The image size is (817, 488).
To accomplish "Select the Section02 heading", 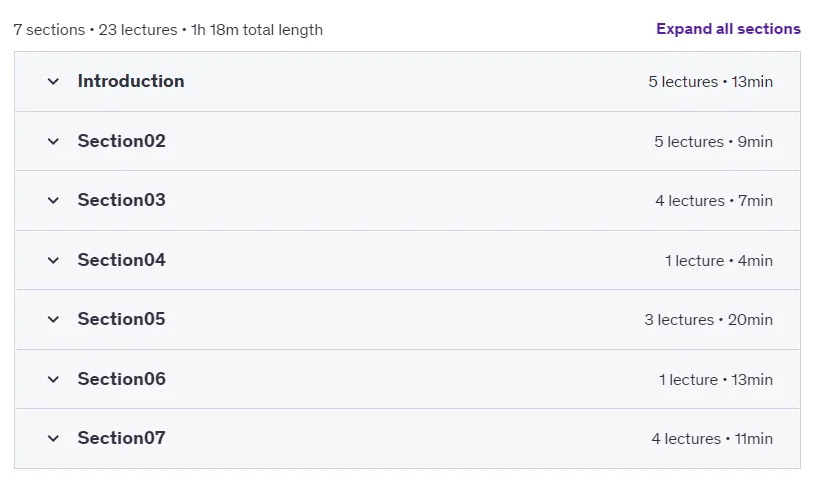I will point(121,141).
